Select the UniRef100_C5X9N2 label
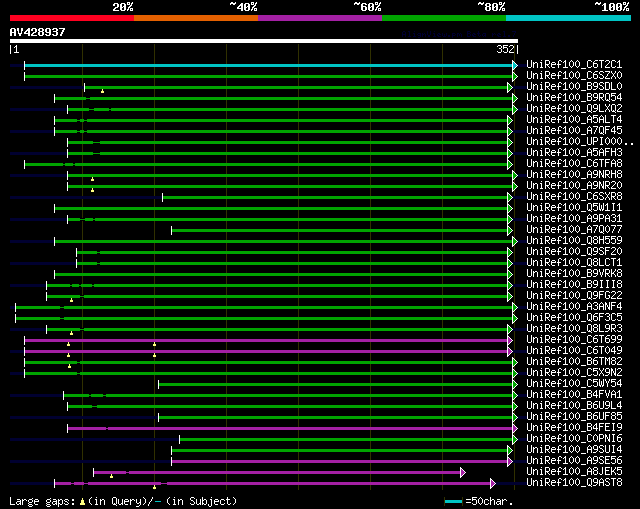 click(x=574, y=373)
